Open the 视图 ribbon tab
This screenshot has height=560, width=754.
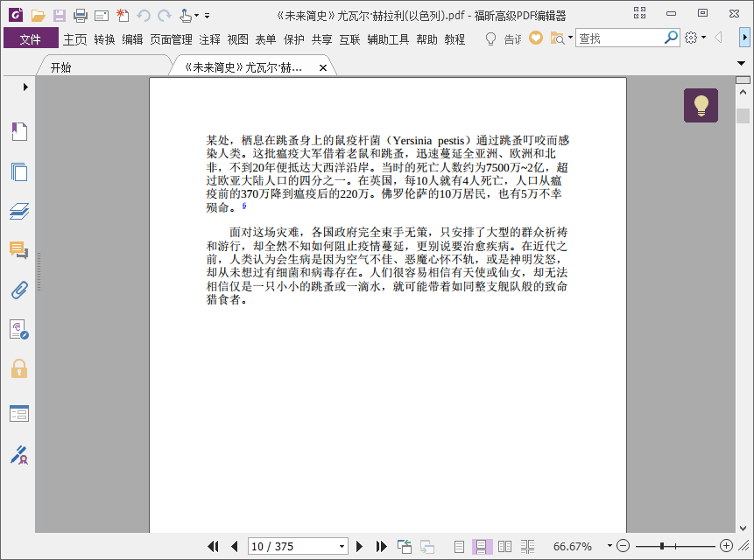237,38
